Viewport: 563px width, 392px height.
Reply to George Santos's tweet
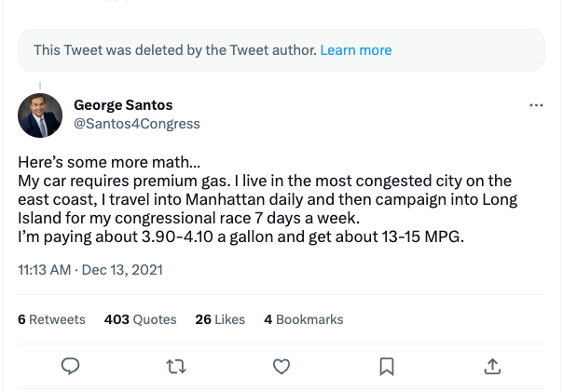[x=70, y=367]
